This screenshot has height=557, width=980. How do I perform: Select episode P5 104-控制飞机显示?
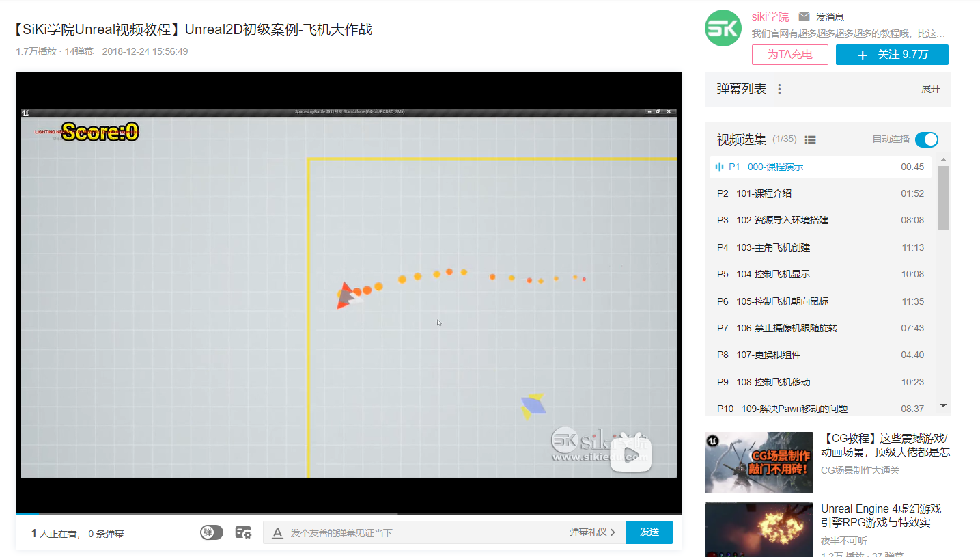(x=820, y=274)
